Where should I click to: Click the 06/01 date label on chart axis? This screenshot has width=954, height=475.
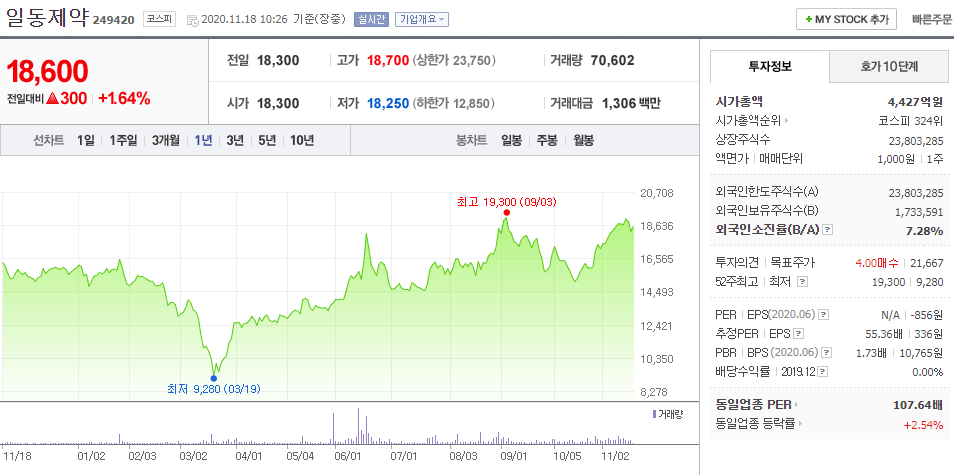pos(348,454)
